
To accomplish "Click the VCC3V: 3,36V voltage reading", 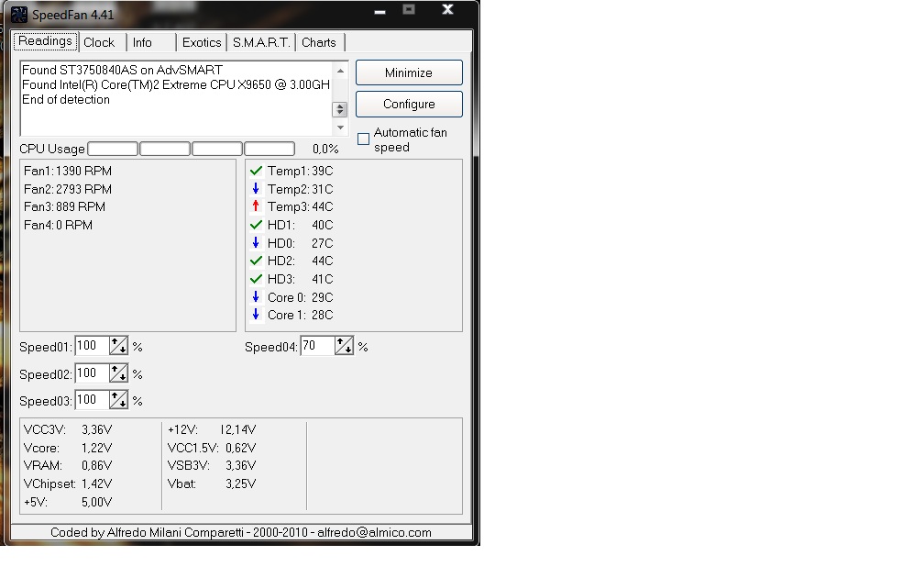I will point(68,430).
